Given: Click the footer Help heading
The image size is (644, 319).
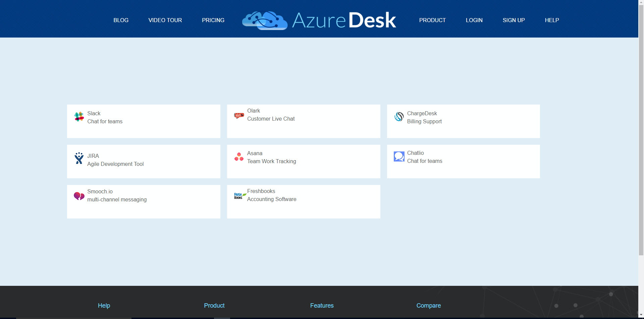Looking at the screenshot, I should tap(104, 306).
